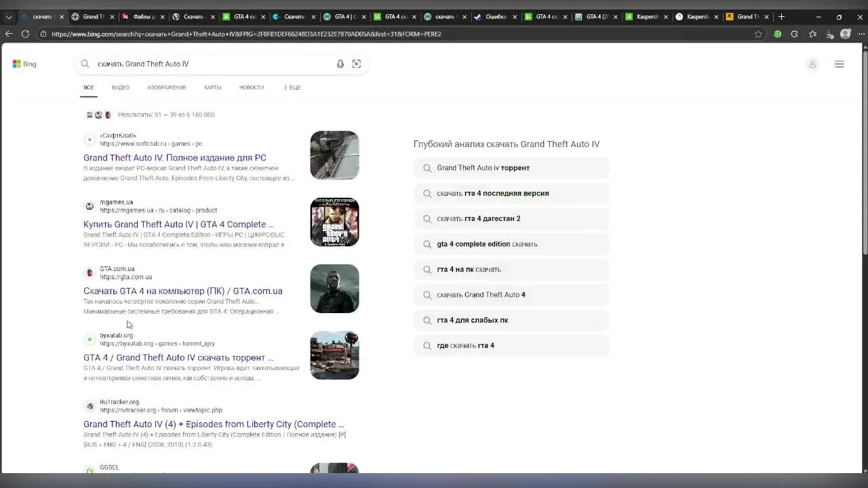868x488 pixels.
Task: Open the Bing account sign-in icon
Action: click(x=812, y=64)
